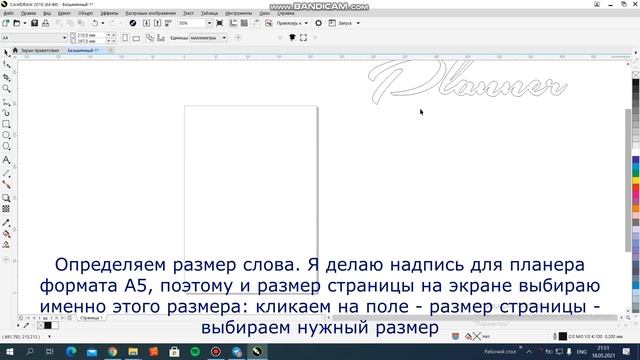Screen dimensions: 640x360
Task: Open the Edit menu
Action: coord(28,13)
